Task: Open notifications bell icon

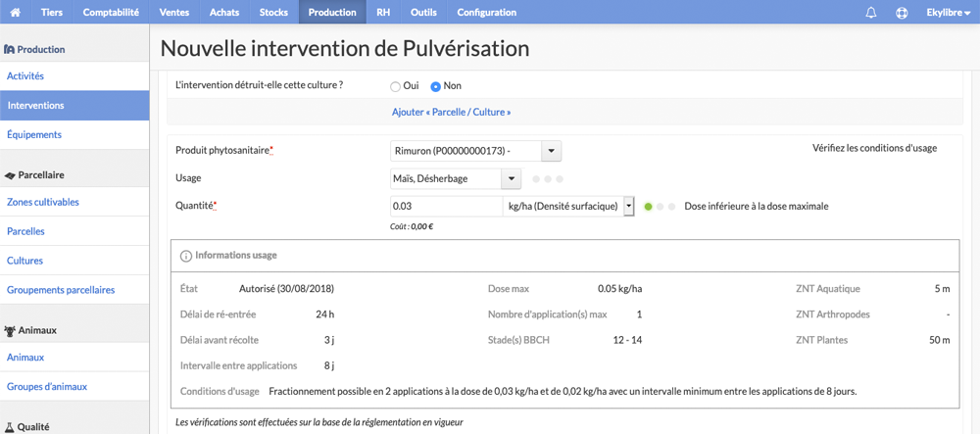Action: tap(870, 13)
